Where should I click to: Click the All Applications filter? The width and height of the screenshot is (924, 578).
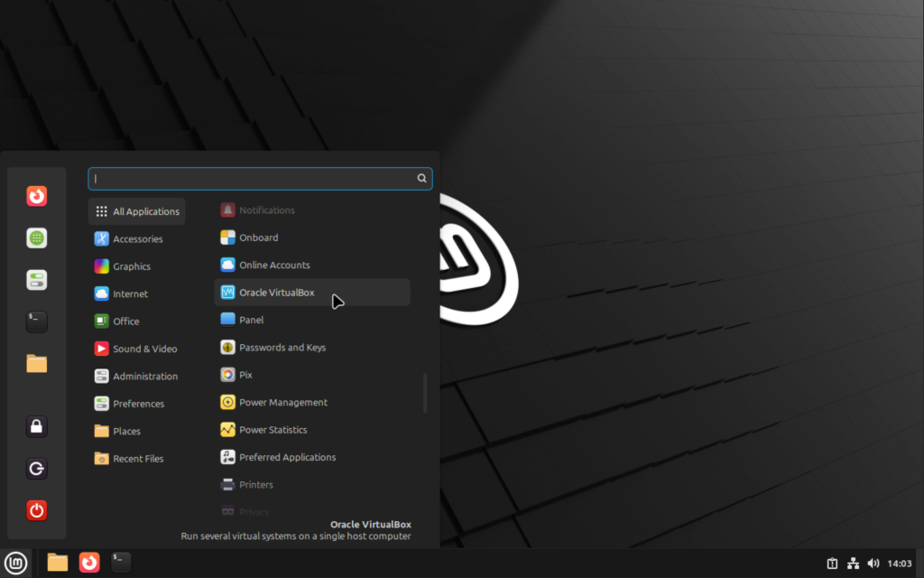pos(136,210)
